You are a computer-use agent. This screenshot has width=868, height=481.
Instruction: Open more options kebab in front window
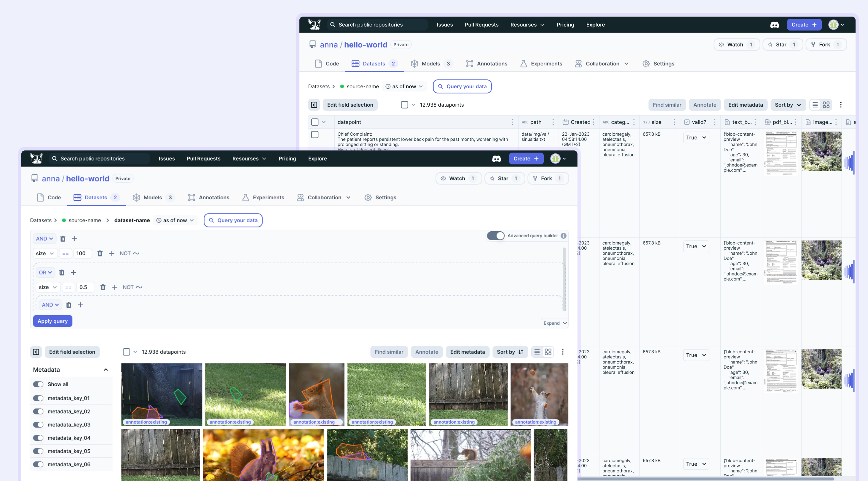pos(562,352)
